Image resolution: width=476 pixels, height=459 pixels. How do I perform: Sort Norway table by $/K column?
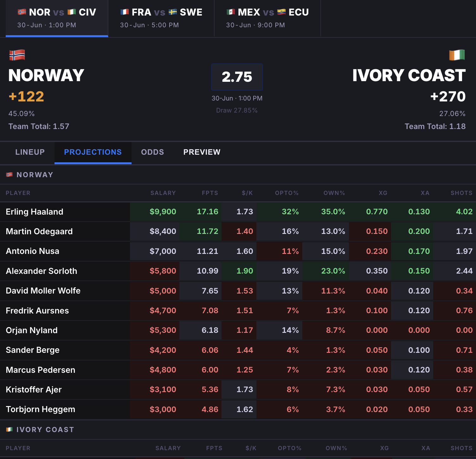click(248, 193)
